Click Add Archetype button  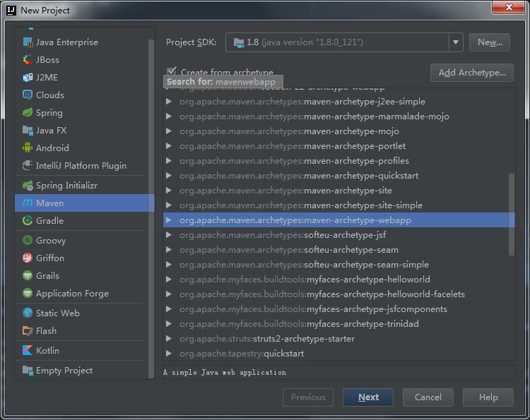[472, 73]
